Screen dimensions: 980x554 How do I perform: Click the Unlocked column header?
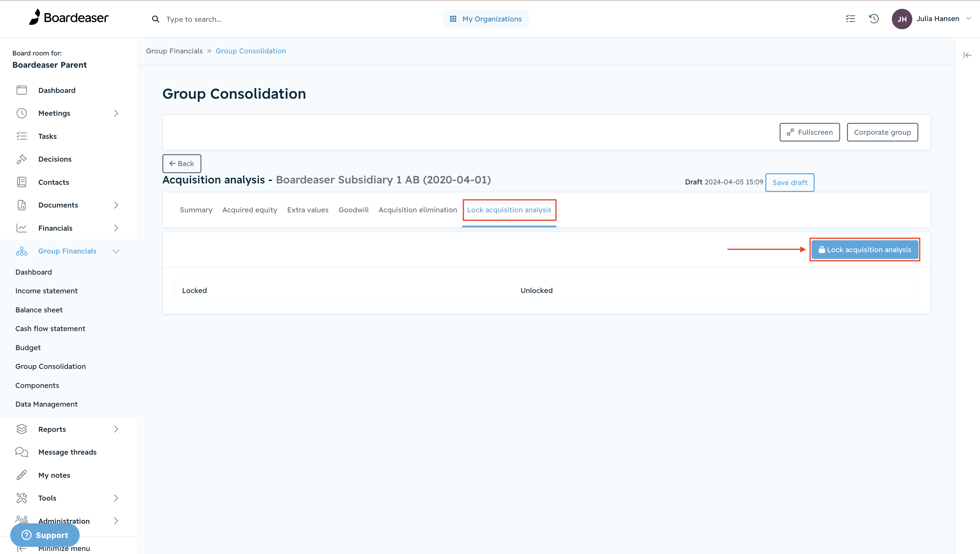pos(536,290)
